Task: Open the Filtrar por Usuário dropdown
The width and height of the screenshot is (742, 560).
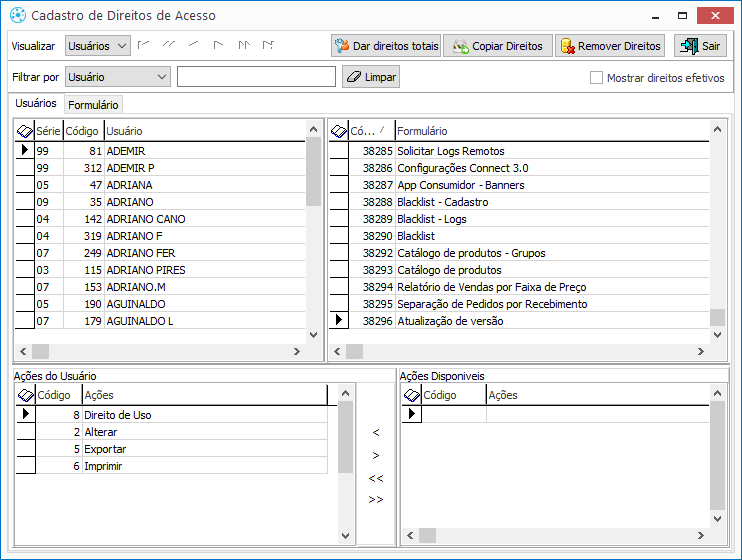Action: (117, 77)
